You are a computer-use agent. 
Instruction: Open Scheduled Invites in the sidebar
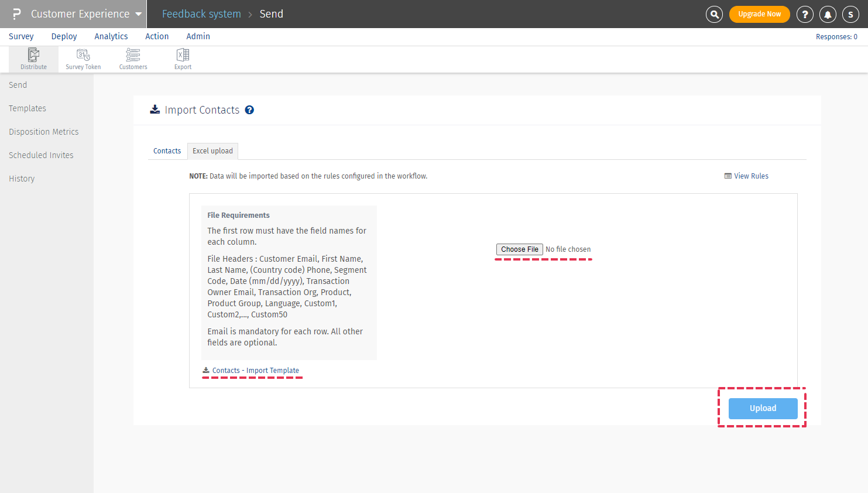tap(41, 155)
